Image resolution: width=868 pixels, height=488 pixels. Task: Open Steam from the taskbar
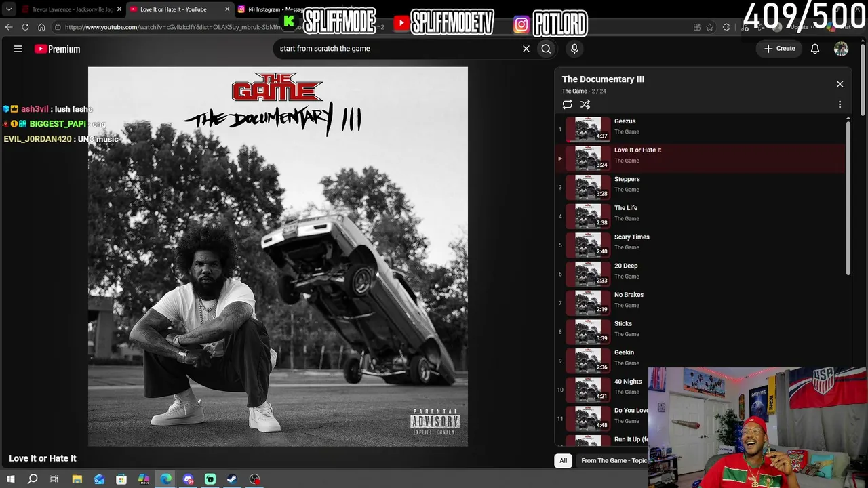pos(232,479)
